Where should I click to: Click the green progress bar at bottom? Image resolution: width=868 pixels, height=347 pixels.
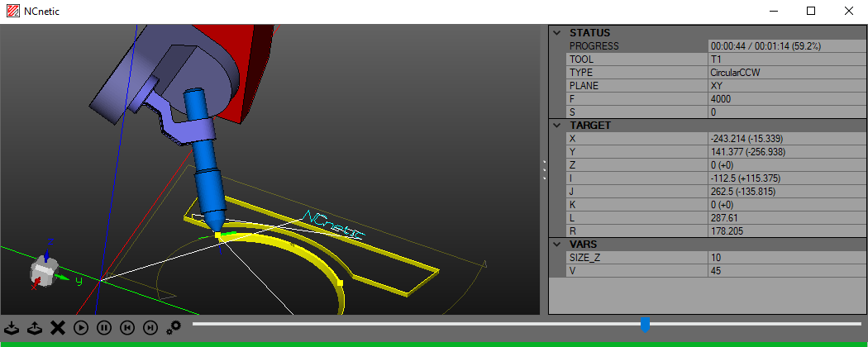[x=434, y=344]
